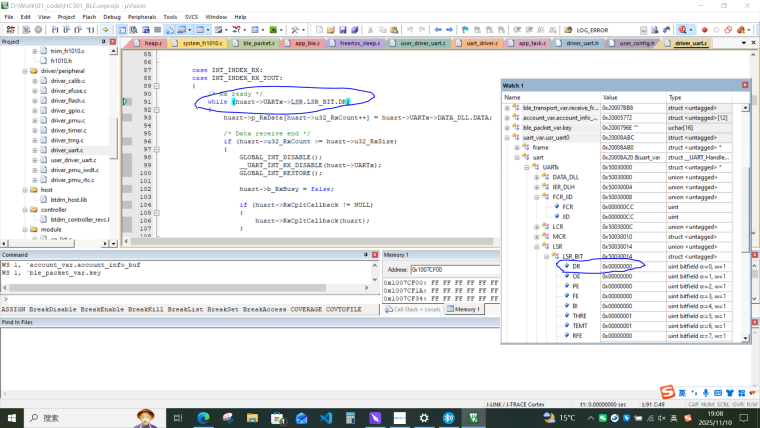This screenshot has width=760, height=428.
Task: Switch to the Call Stack + Locals tab
Action: click(412, 311)
